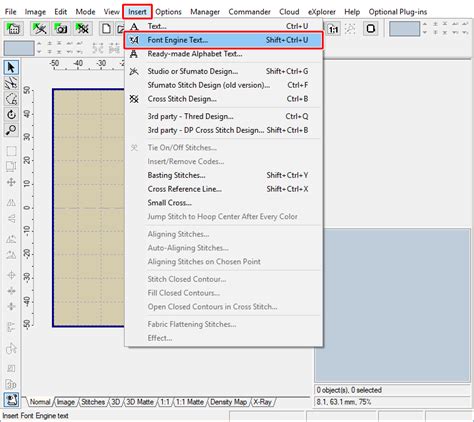Open the View menu
This screenshot has height=422, width=474.
(x=112, y=12)
